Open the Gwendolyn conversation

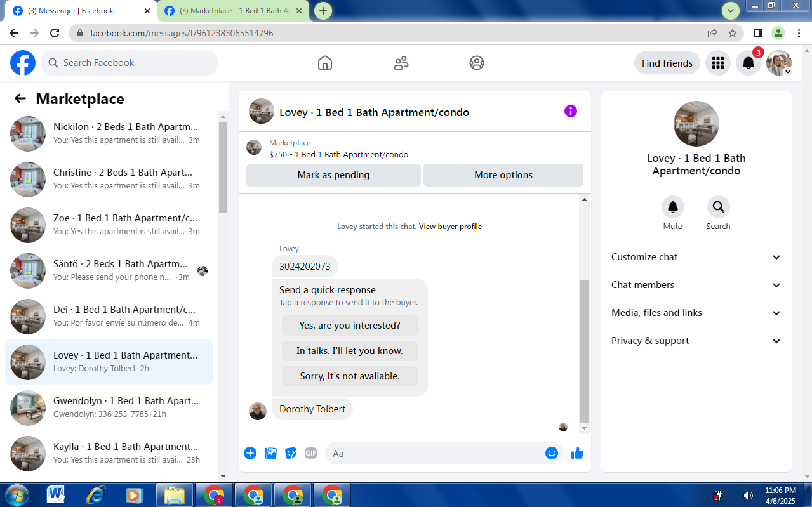109,407
